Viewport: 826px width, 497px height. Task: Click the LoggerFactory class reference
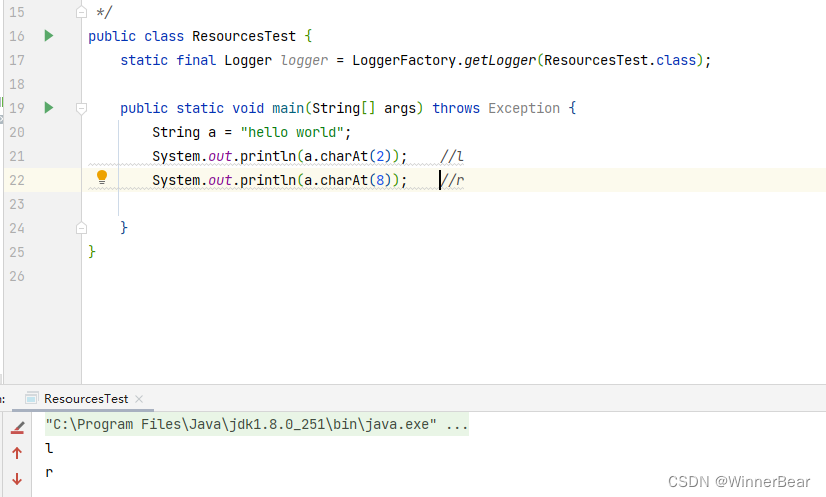pos(404,60)
